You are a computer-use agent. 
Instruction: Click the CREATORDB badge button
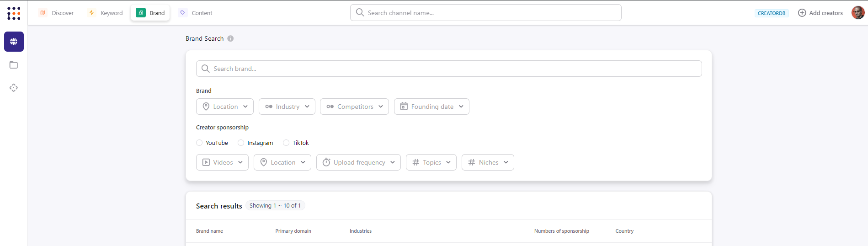tap(772, 13)
